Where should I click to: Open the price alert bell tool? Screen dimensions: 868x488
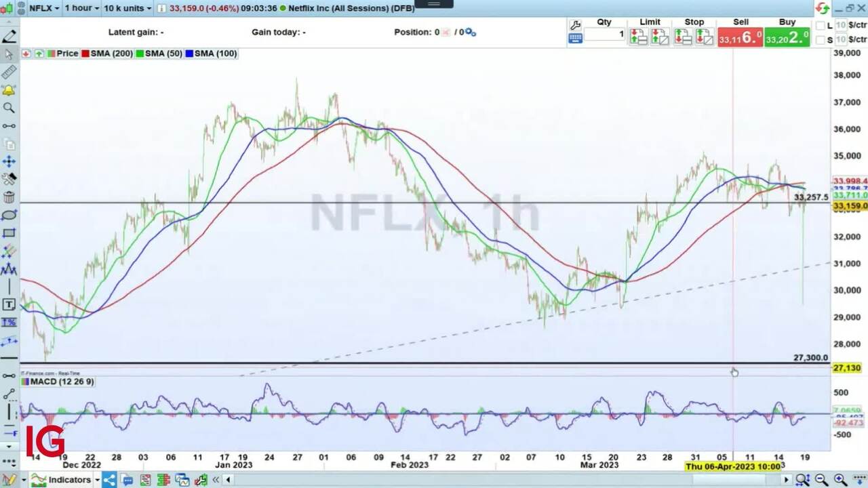[x=9, y=90]
